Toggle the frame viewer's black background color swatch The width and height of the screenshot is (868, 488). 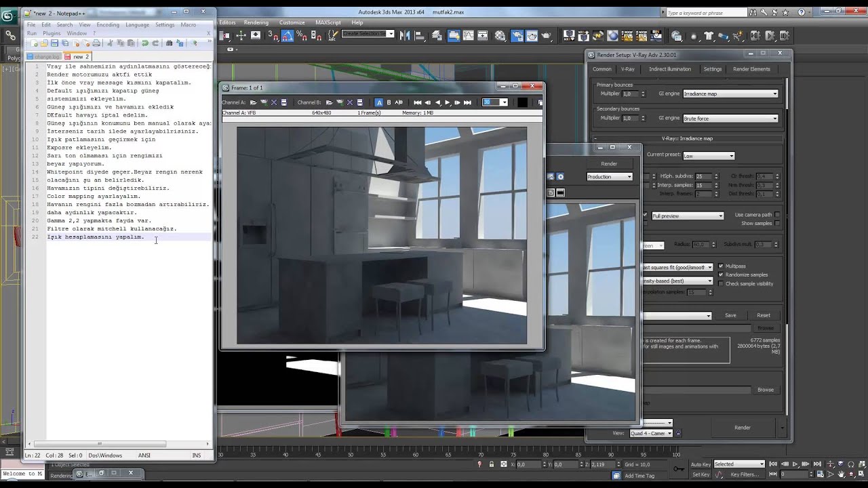522,102
